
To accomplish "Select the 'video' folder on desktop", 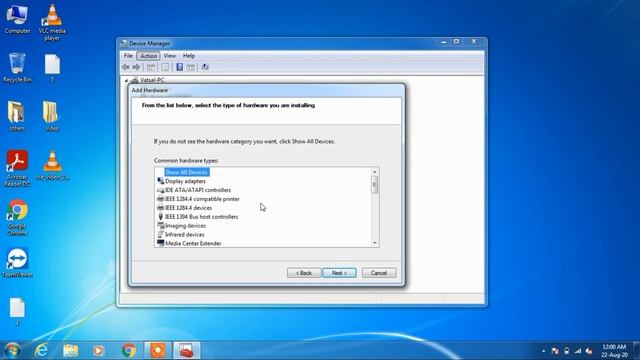I will coord(52,116).
